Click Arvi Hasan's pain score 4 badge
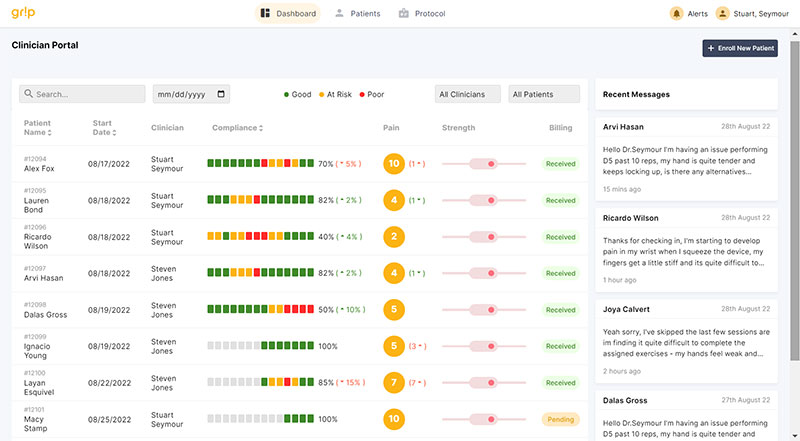800x441 pixels. coord(394,273)
